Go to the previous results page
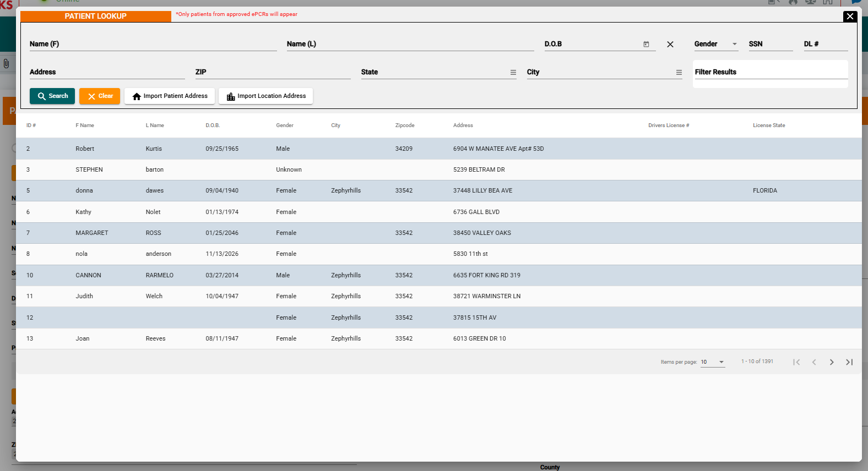This screenshot has width=868, height=471. coord(814,362)
